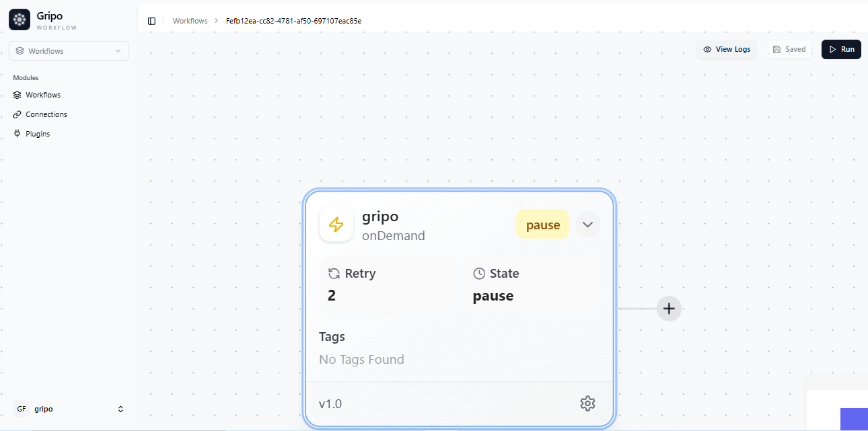
Task: Open node settings gear icon
Action: click(587, 403)
